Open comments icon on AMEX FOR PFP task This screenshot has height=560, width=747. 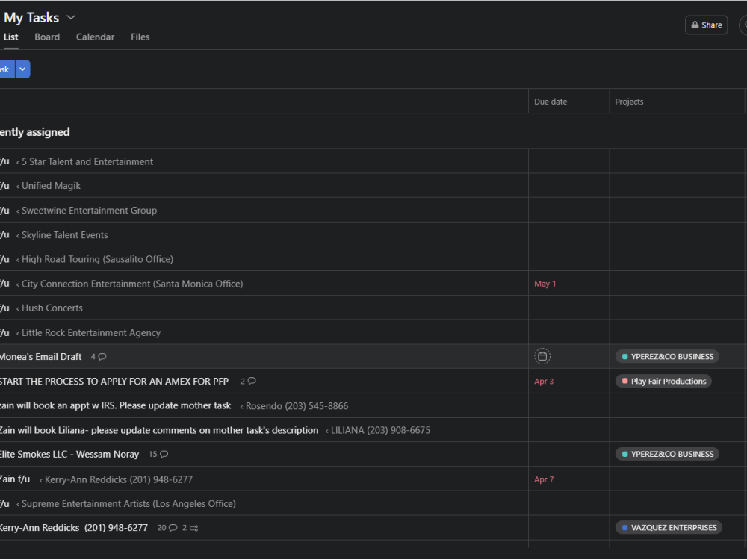pyautogui.click(x=252, y=381)
